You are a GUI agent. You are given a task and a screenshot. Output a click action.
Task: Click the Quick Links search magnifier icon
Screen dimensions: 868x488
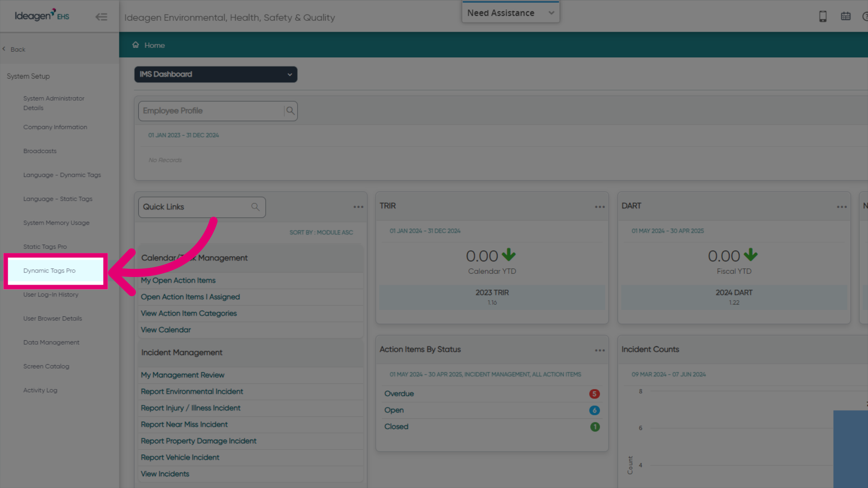pyautogui.click(x=255, y=207)
